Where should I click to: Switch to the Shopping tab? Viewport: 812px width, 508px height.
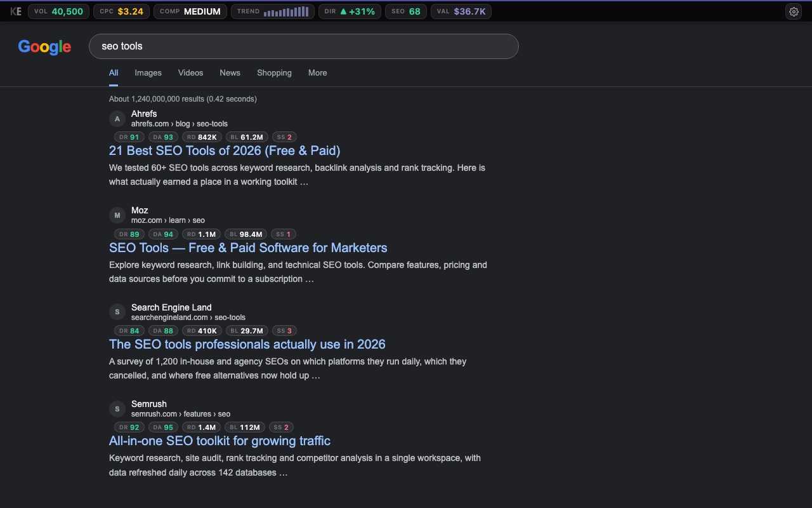(x=275, y=73)
